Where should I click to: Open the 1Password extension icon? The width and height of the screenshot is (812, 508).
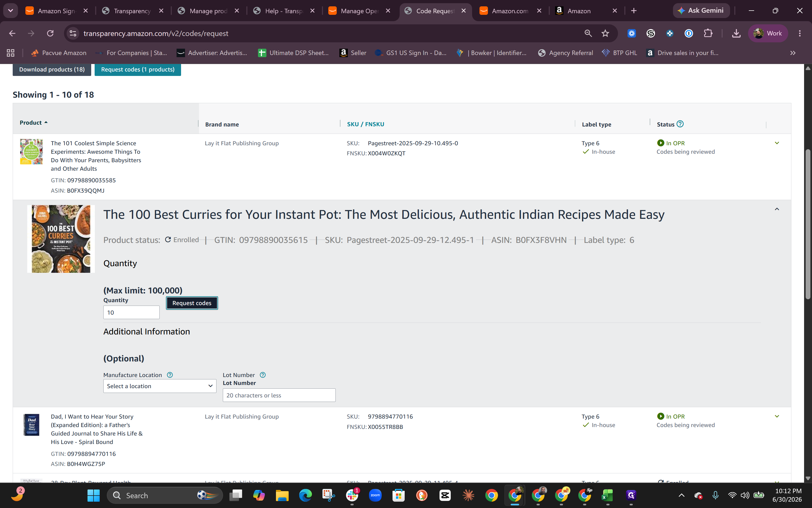[x=689, y=33]
